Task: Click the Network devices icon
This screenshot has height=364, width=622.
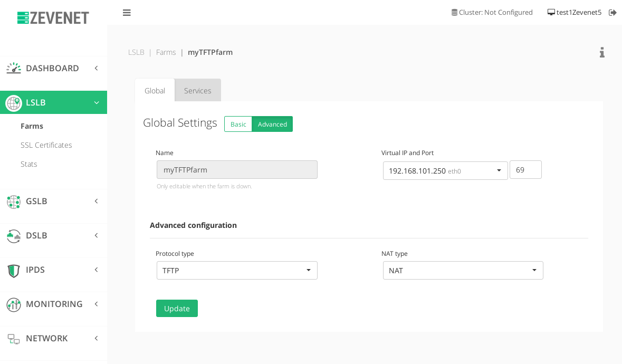Action: click(x=14, y=339)
